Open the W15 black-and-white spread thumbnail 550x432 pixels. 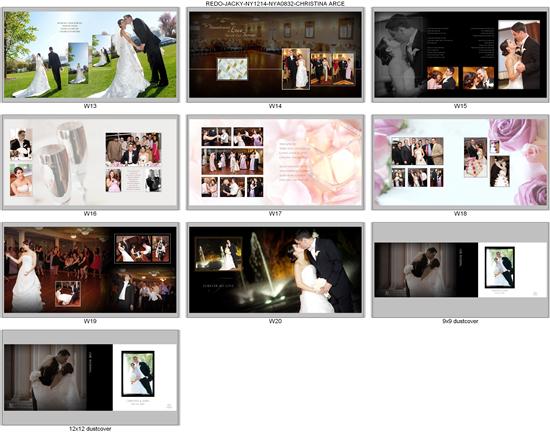(x=460, y=55)
